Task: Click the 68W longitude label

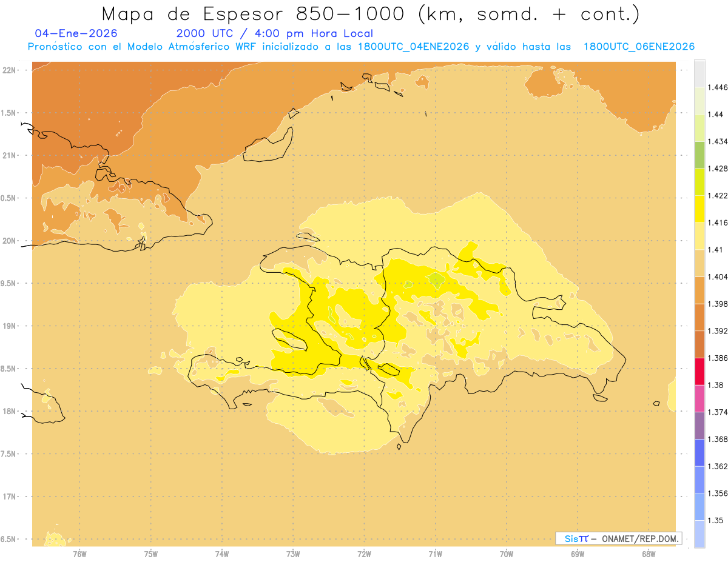Action: tap(649, 554)
